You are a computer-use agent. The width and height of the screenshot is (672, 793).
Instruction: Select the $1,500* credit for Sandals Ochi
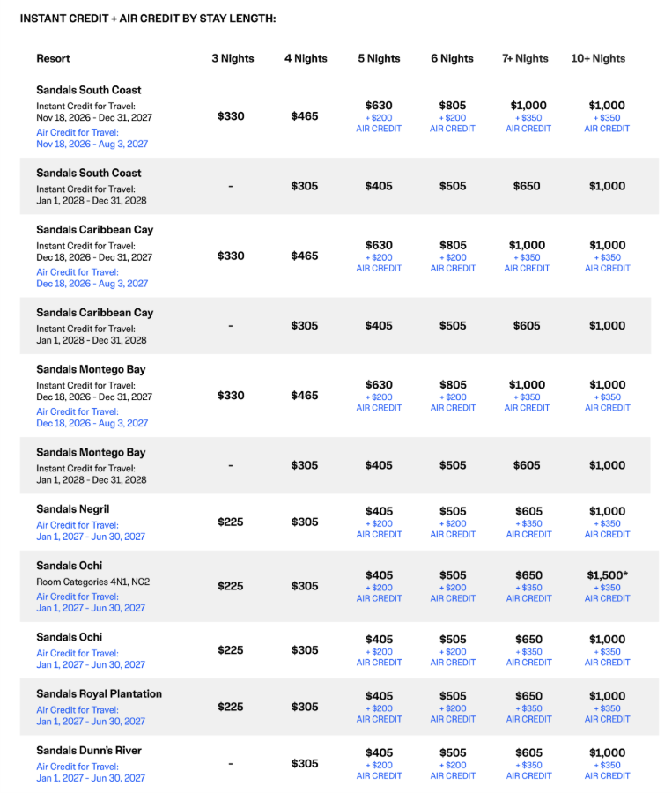click(608, 575)
